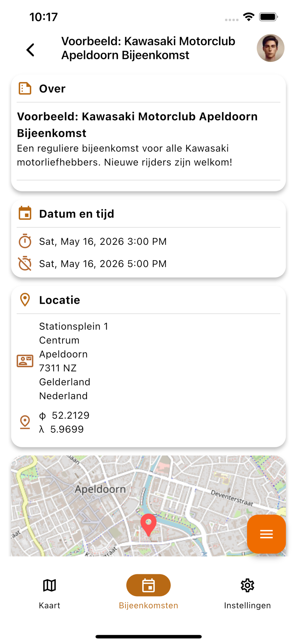Click the red map marker pin

pos(148,524)
